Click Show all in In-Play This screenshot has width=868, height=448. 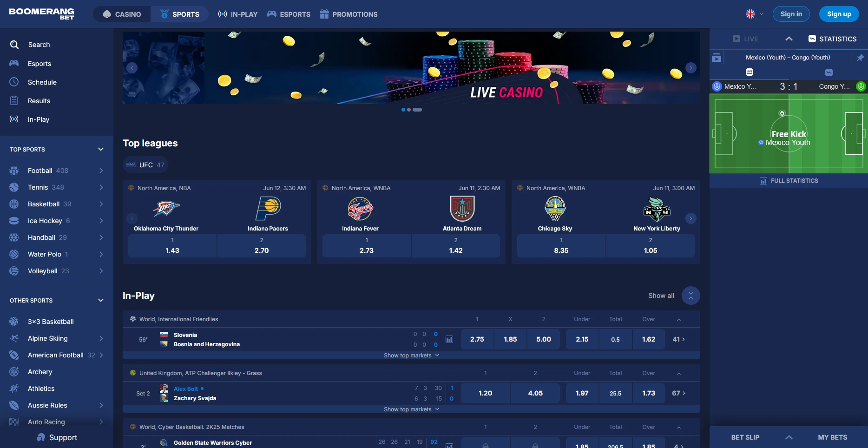pos(661,296)
